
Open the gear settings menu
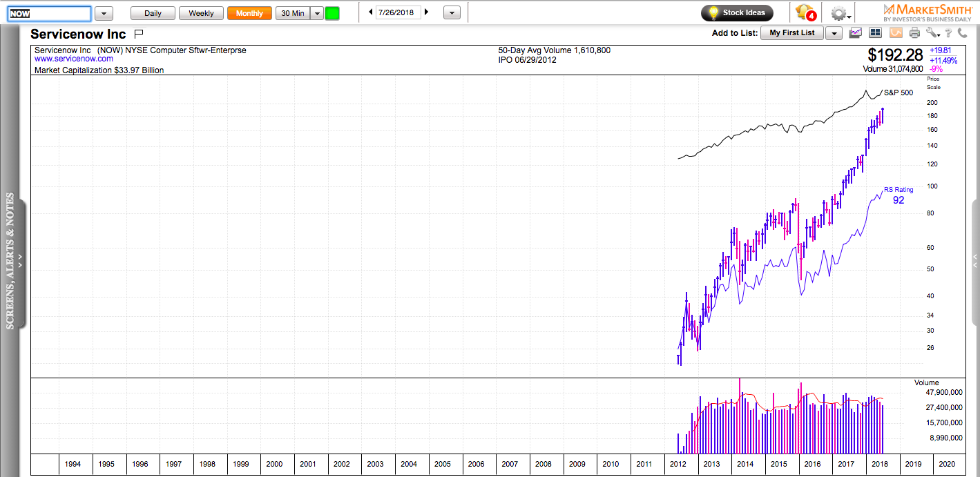[840, 13]
